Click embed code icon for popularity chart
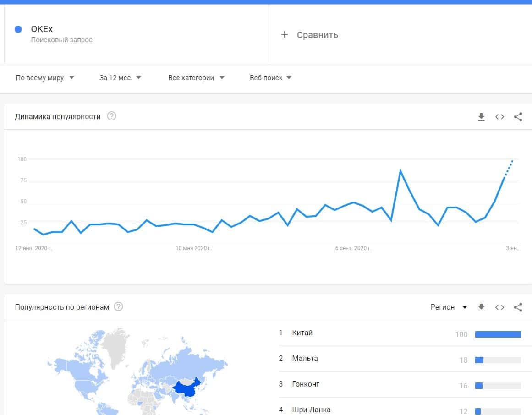Screen dimensions: 532x415 tap(499, 117)
